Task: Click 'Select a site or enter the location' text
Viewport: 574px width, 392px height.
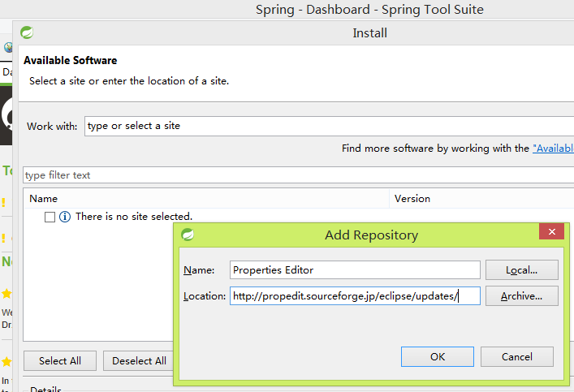Action: click(129, 81)
